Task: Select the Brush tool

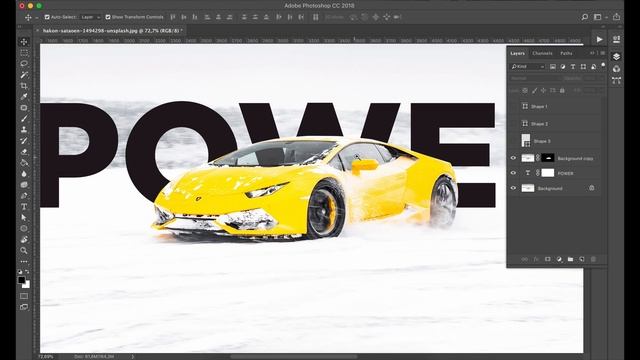Action: (24, 119)
